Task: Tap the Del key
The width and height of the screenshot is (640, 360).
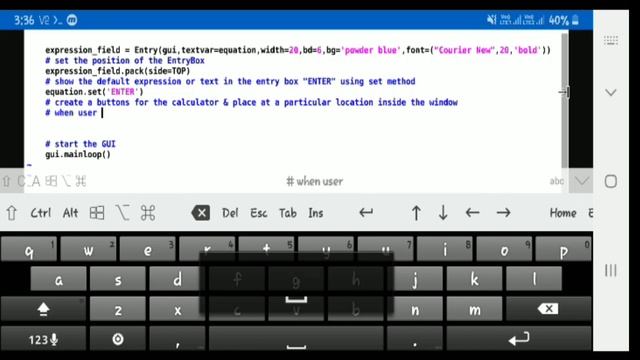Action: coord(230,213)
